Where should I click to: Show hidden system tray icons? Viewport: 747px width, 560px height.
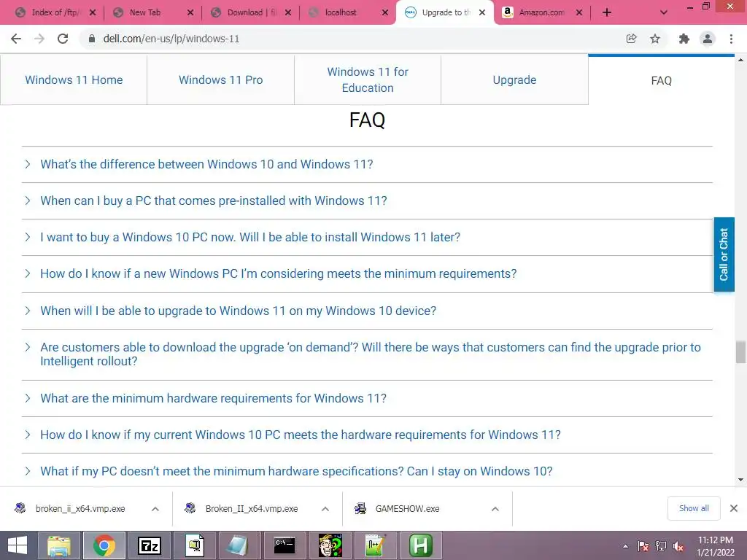click(625, 546)
